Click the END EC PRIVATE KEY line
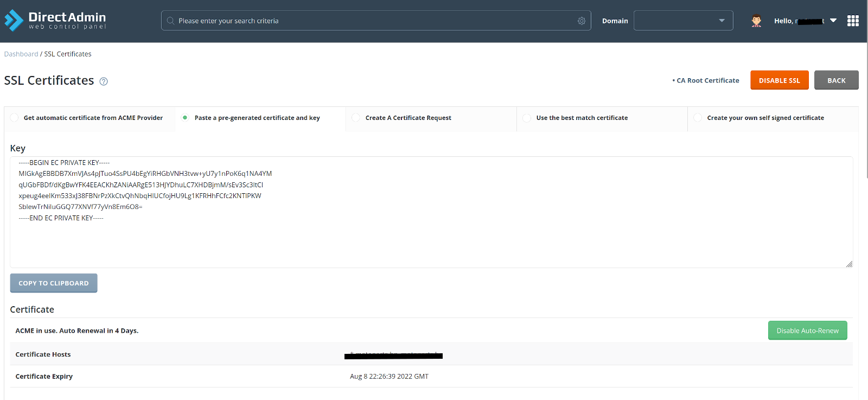868x400 pixels. [61, 218]
